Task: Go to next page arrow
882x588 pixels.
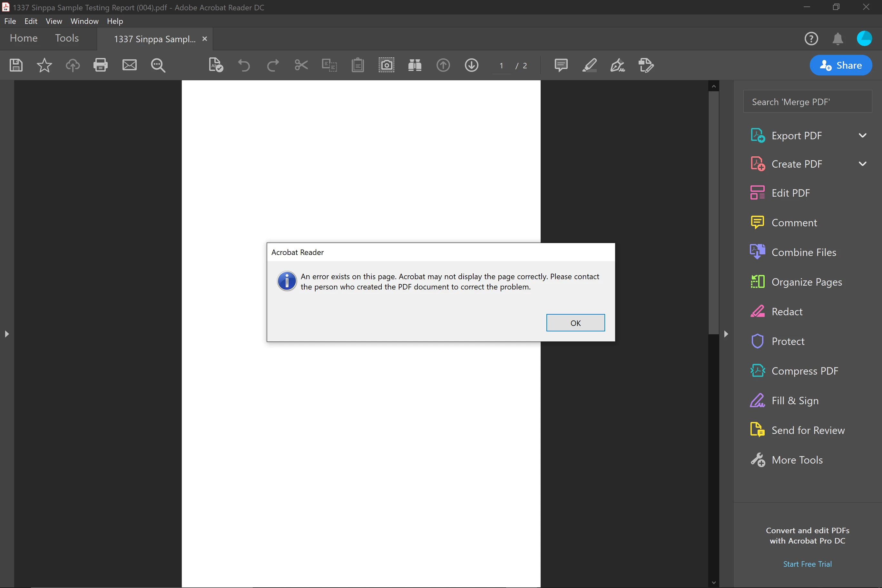Action: point(471,65)
